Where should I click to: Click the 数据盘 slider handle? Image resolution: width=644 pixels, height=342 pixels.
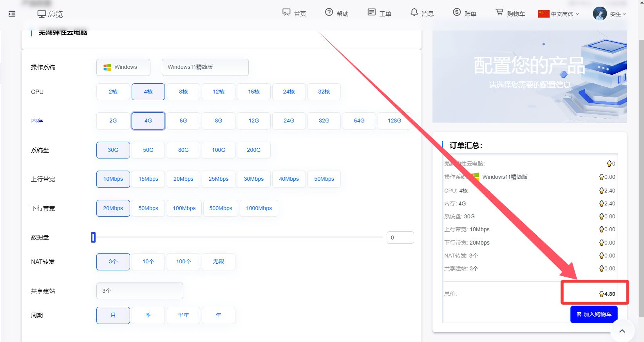pos(93,237)
